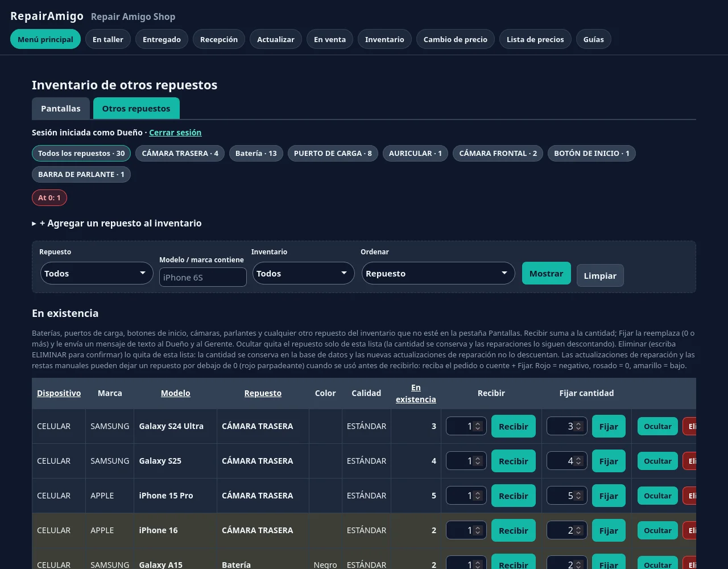The width and height of the screenshot is (728, 569).
Task: Open Cambio de precio page
Action: (456, 39)
